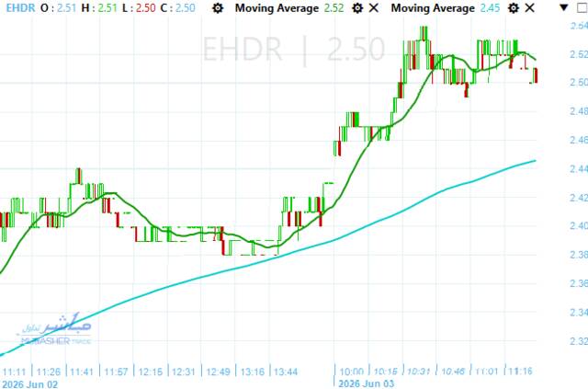
Task: Click the close value 2.50 in header
Action: [186, 8]
